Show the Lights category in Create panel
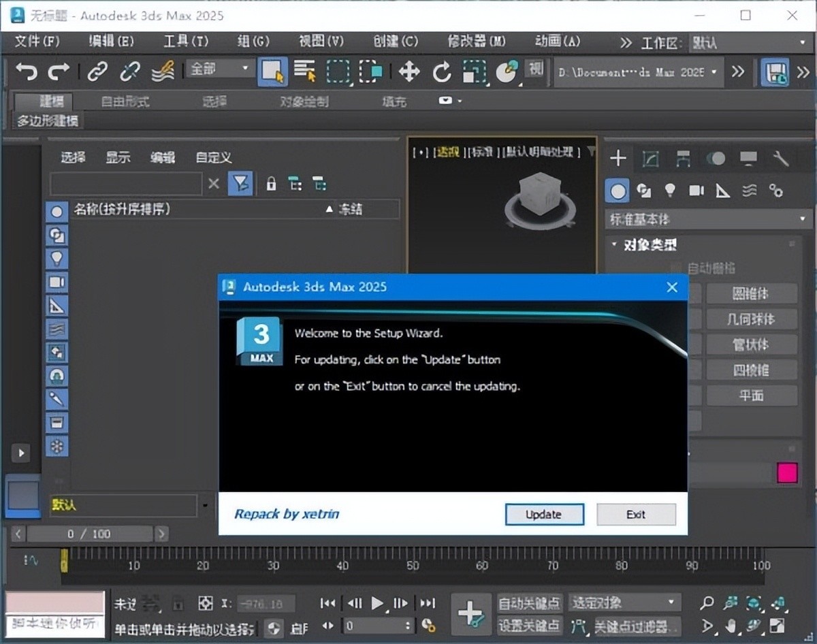The image size is (817, 644). pyautogui.click(x=670, y=191)
